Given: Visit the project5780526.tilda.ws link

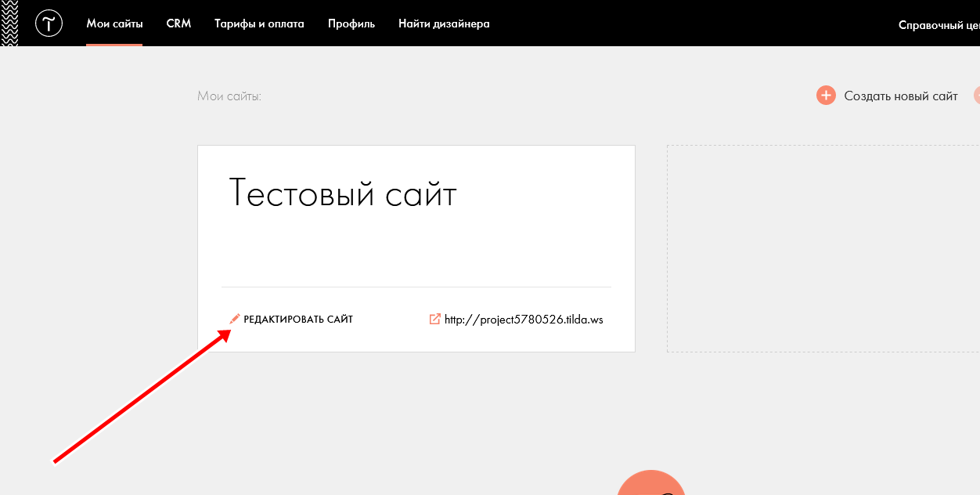Looking at the screenshot, I should coord(524,320).
